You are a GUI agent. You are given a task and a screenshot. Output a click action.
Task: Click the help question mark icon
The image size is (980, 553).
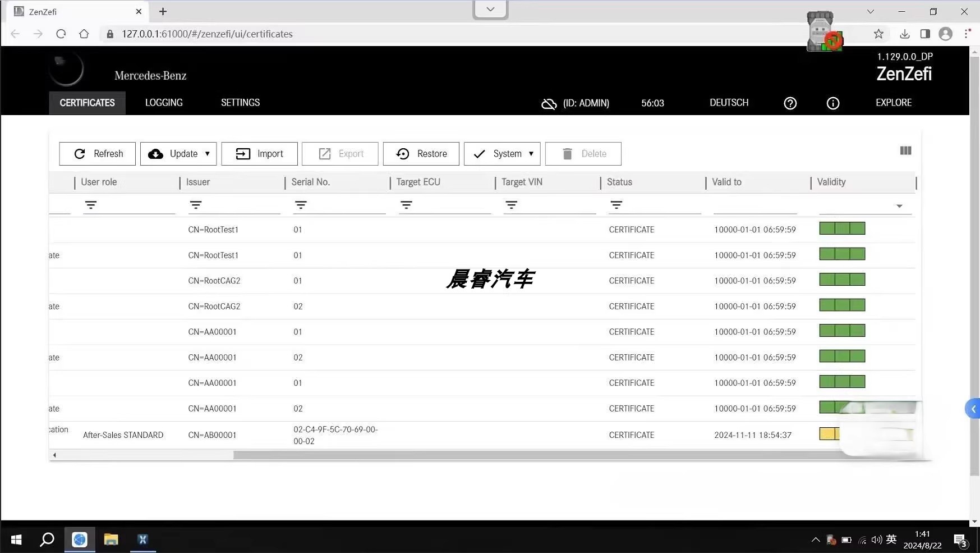click(790, 103)
